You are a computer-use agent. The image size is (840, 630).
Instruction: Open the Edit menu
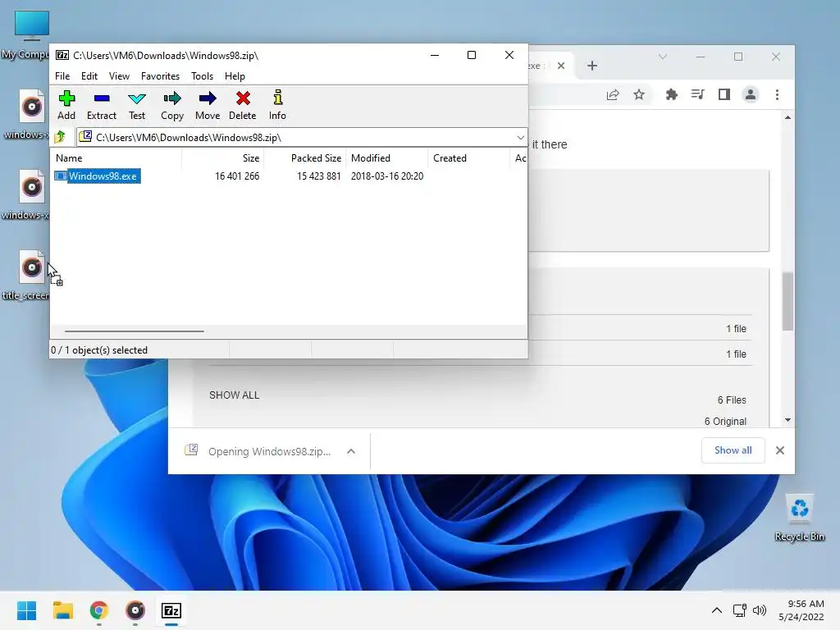pos(89,76)
